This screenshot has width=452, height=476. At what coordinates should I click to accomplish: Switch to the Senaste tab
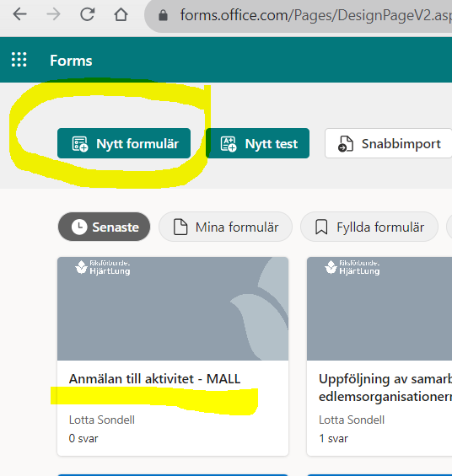coord(104,227)
